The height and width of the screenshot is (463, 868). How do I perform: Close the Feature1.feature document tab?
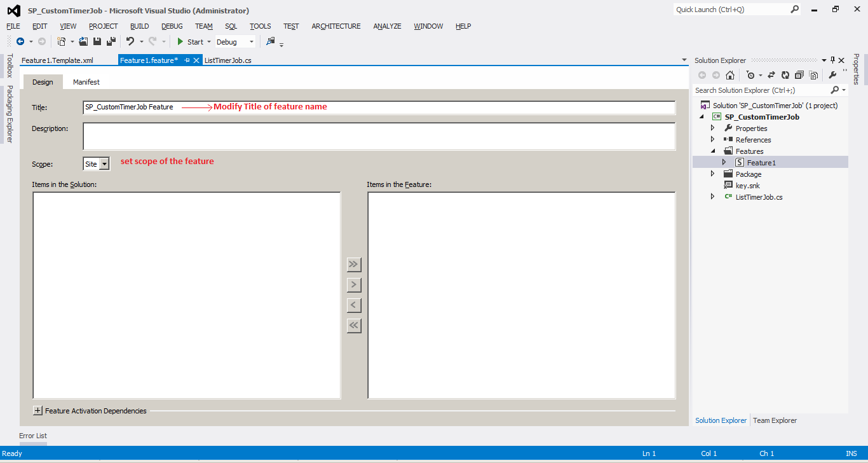[197, 60]
